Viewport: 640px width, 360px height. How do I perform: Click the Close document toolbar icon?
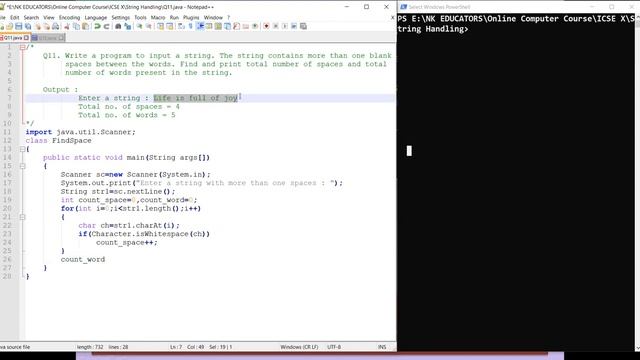coord(38,27)
